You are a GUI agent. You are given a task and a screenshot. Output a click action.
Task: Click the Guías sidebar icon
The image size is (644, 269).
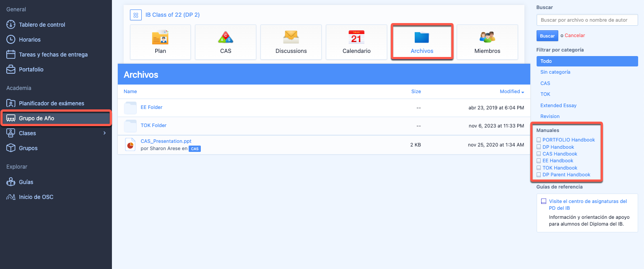coord(11,182)
